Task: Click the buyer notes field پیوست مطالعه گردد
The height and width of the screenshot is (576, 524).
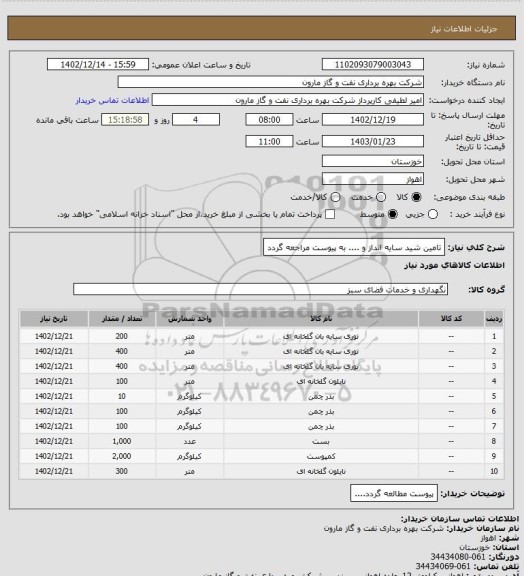Action: [x=394, y=494]
